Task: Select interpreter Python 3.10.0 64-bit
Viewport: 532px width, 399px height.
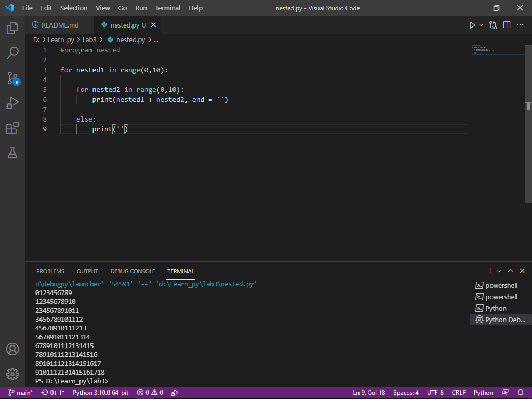Action: tap(100, 393)
